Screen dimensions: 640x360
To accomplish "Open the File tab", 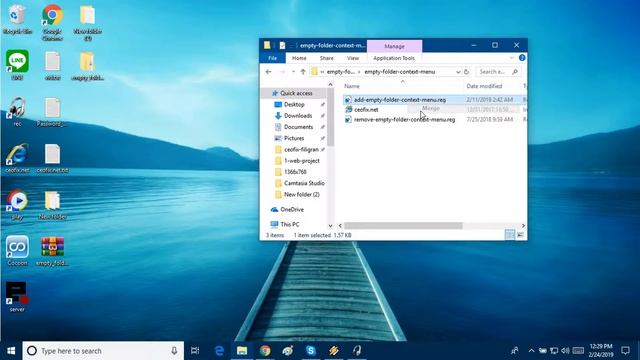I will tap(272, 58).
